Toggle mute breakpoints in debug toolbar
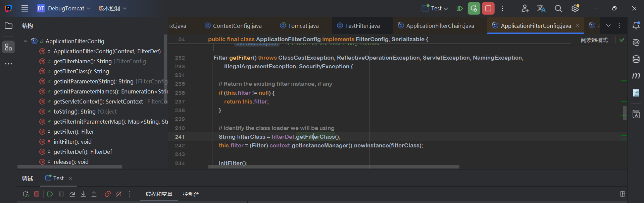Screen dimensions: 644x203 pos(119,194)
